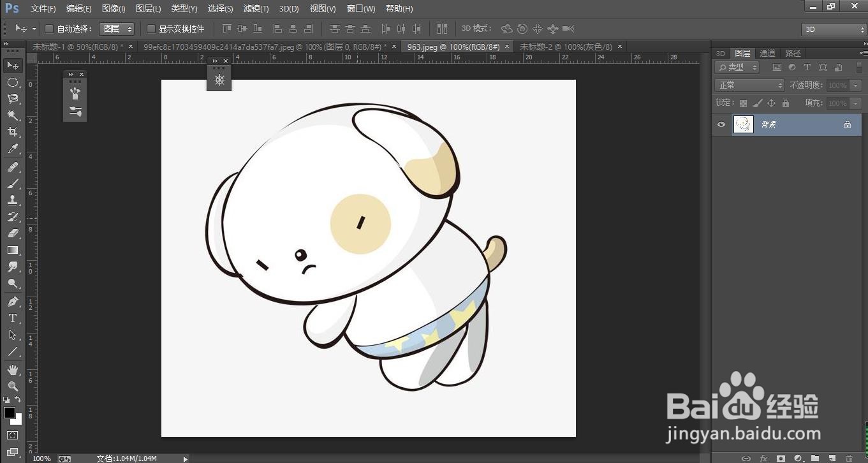The image size is (868, 463).
Task: Open the 窗口(W) menu
Action: [361, 9]
